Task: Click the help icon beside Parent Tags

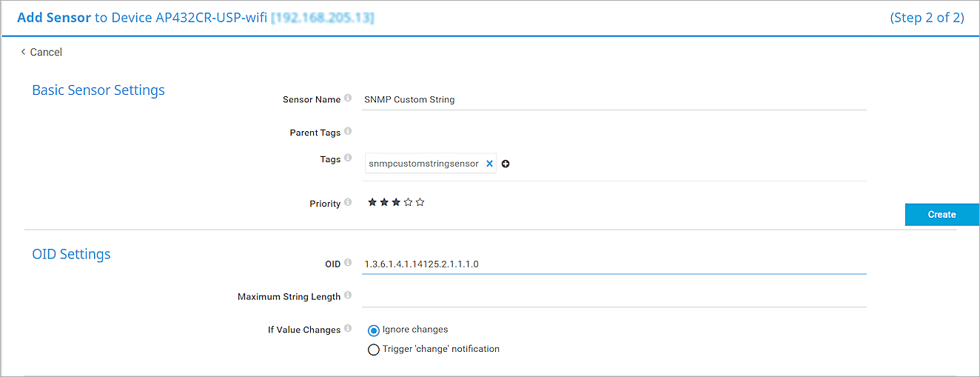Action: (x=348, y=132)
